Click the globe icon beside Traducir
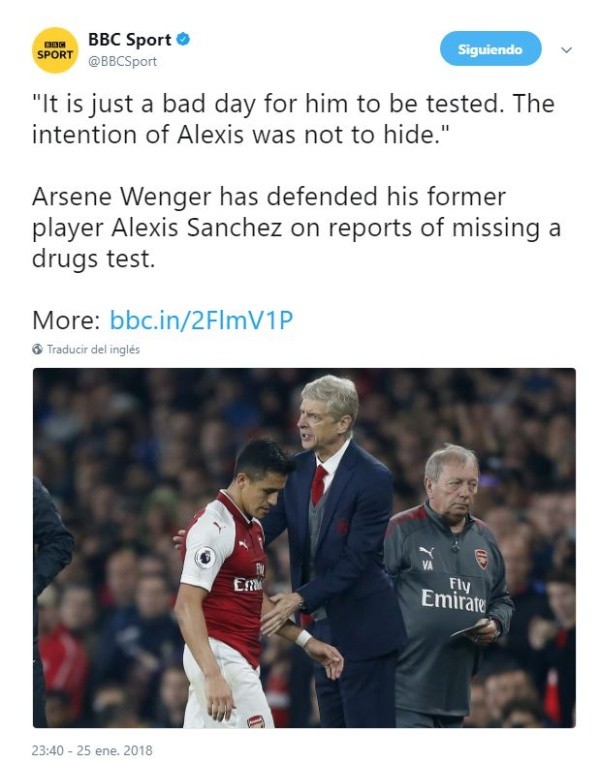 tap(38, 350)
